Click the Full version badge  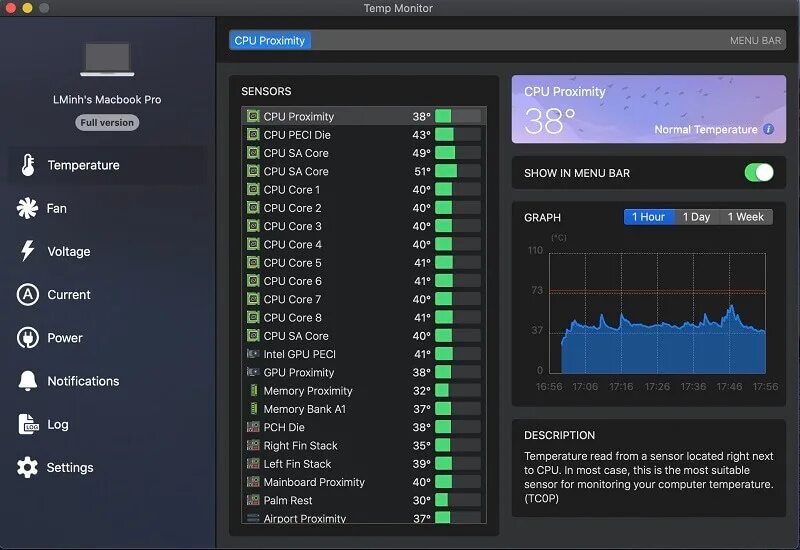point(107,122)
